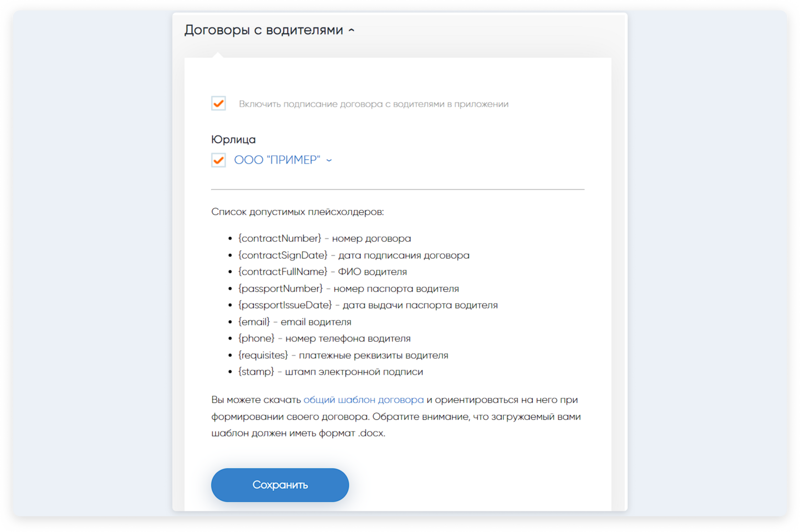The height and width of the screenshot is (532, 800).
Task: Collapse section using caret beside Договоры с водителями
Action: click(x=351, y=30)
